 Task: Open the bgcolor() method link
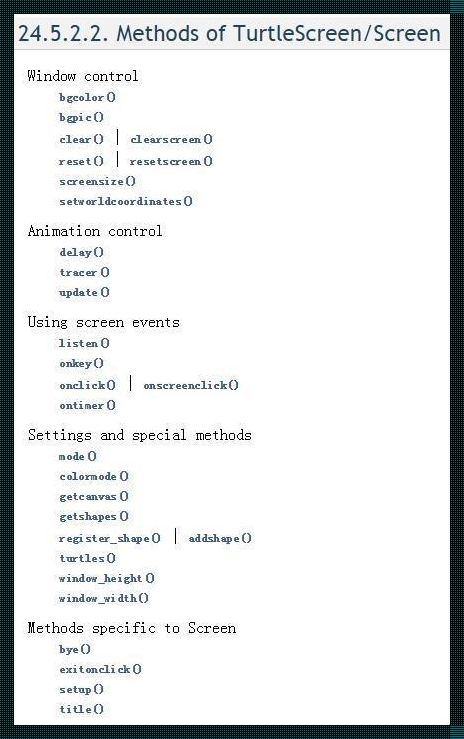point(87,98)
